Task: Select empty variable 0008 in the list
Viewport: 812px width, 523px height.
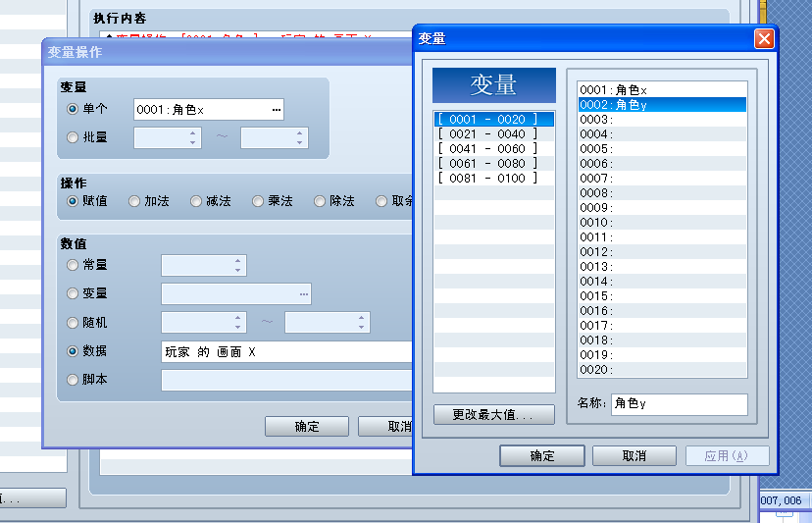Action: (662, 193)
